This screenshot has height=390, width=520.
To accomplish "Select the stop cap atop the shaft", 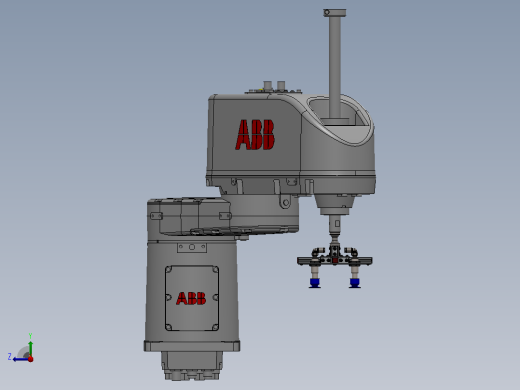I will [335, 13].
